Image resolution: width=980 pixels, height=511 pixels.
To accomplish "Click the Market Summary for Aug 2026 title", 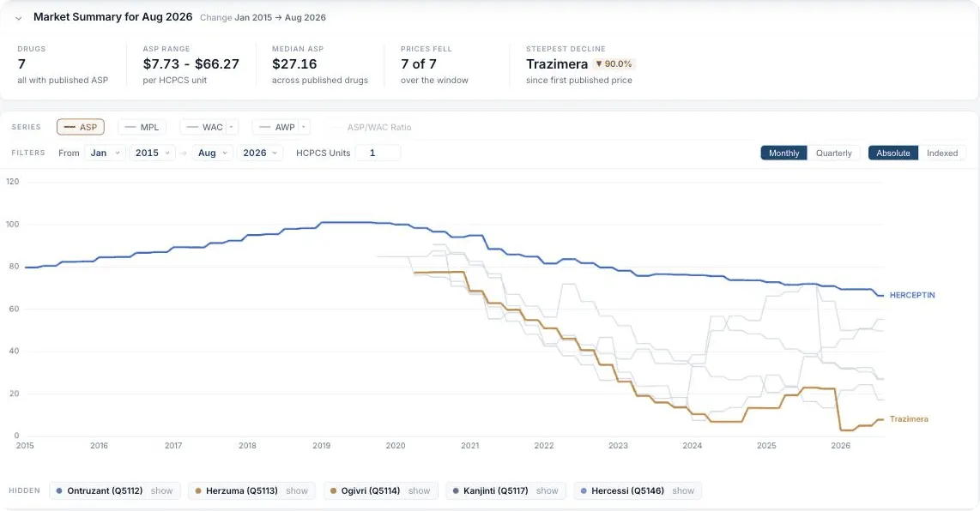I will click(x=113, y=17).
